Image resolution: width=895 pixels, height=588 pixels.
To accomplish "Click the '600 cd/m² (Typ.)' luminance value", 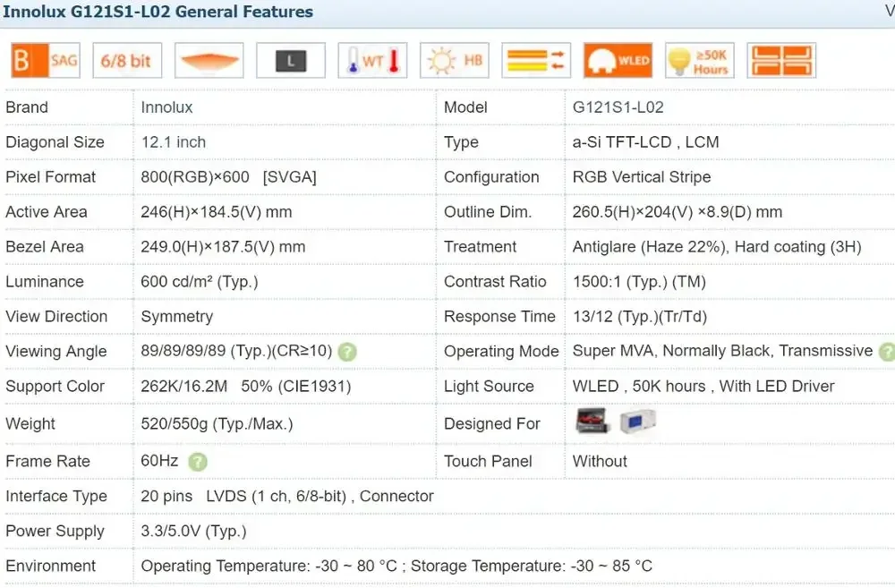I will 200,281.
